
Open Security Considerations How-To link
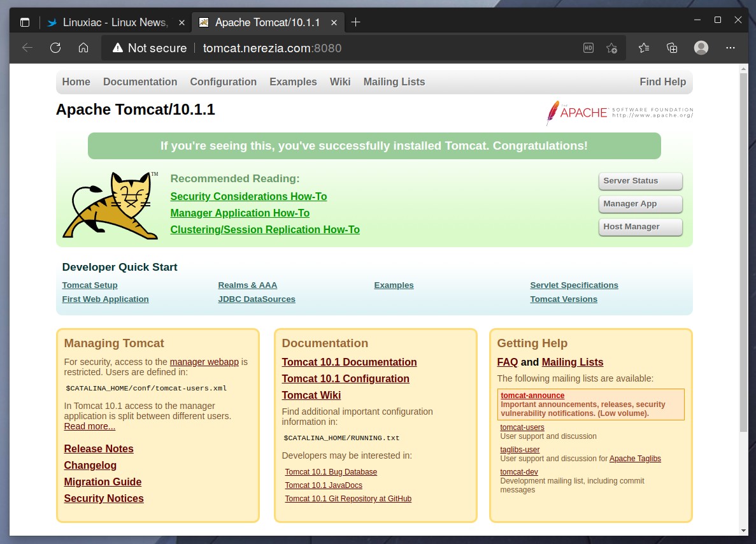click(249, 196)
